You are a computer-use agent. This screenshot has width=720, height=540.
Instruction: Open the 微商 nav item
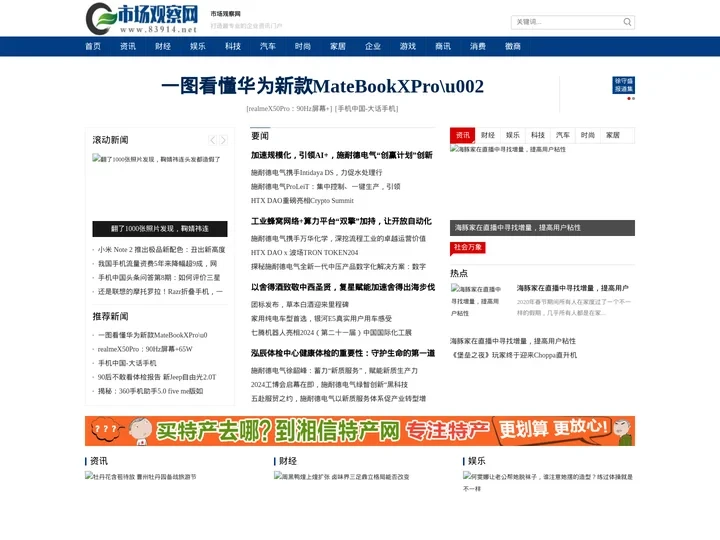(513, 46)
